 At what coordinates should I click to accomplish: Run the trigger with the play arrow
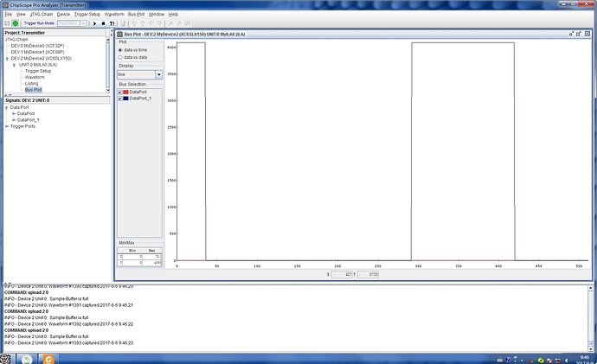(x=95, y=23)
